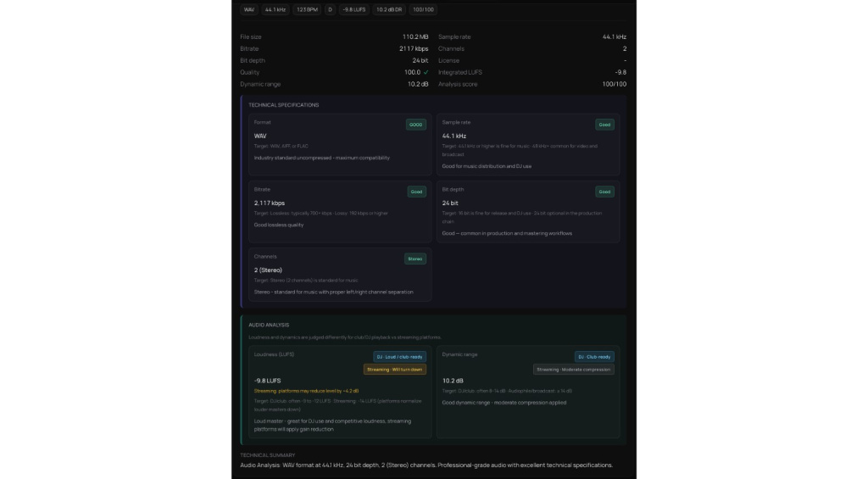
Task: Click the Stereo badge on the Channels card
Action: 415,259
